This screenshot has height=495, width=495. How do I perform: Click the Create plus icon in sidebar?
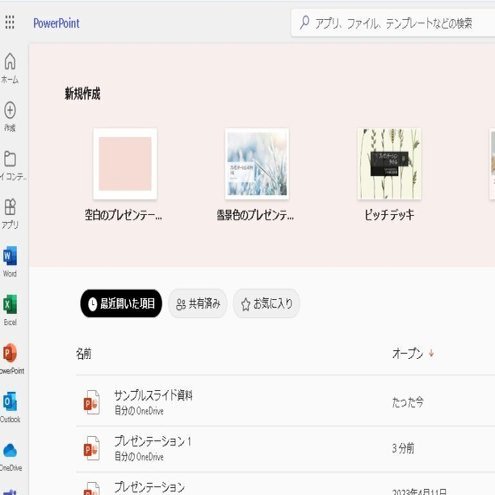pos(10,110)
